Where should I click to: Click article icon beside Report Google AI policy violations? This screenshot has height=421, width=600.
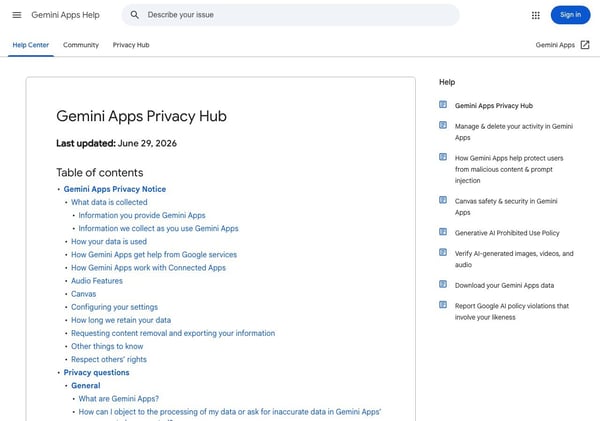pyautogui.click(x=443, y=305)
